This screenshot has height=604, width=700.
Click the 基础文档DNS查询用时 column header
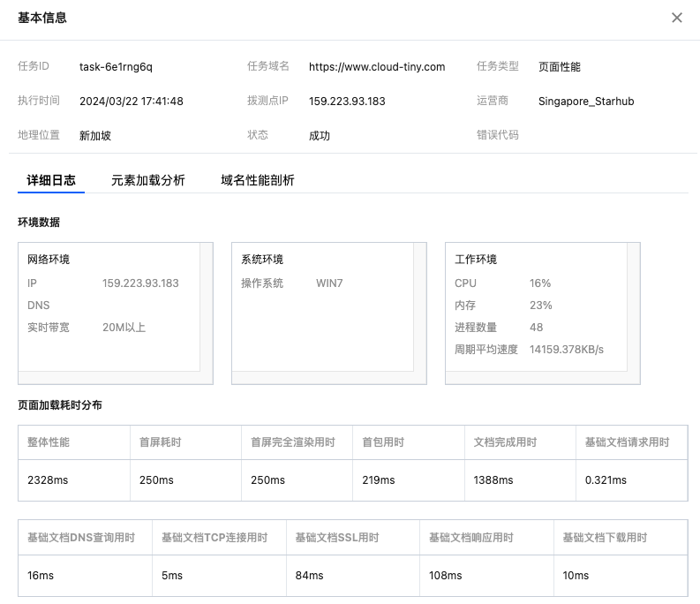click(81, 538)
